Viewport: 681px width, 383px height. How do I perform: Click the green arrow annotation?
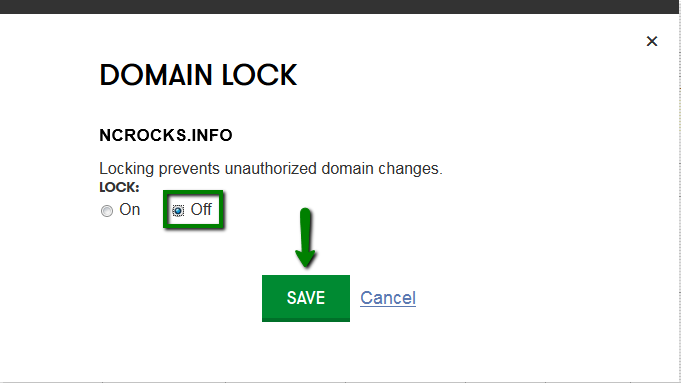coord(305,238)
